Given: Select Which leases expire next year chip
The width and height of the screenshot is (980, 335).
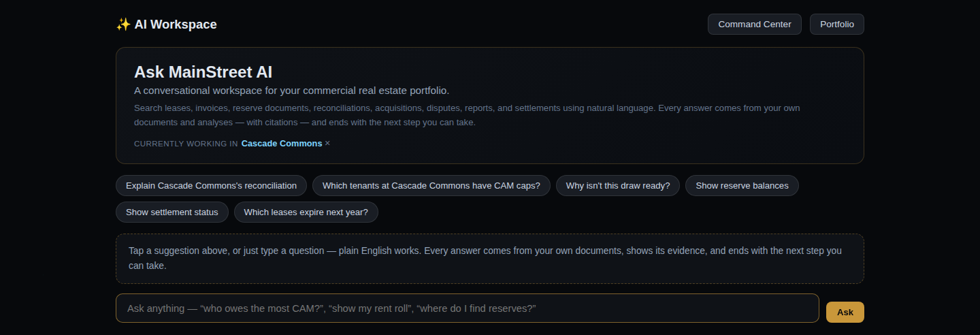Looking at the screenshot, I should coord(306,212).
